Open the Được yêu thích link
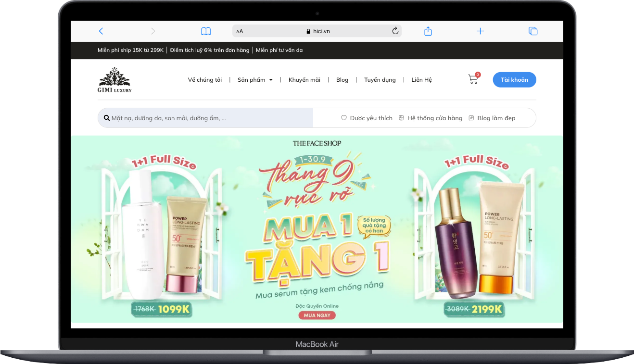The image size is (634, 364). [x=367, y=118]
